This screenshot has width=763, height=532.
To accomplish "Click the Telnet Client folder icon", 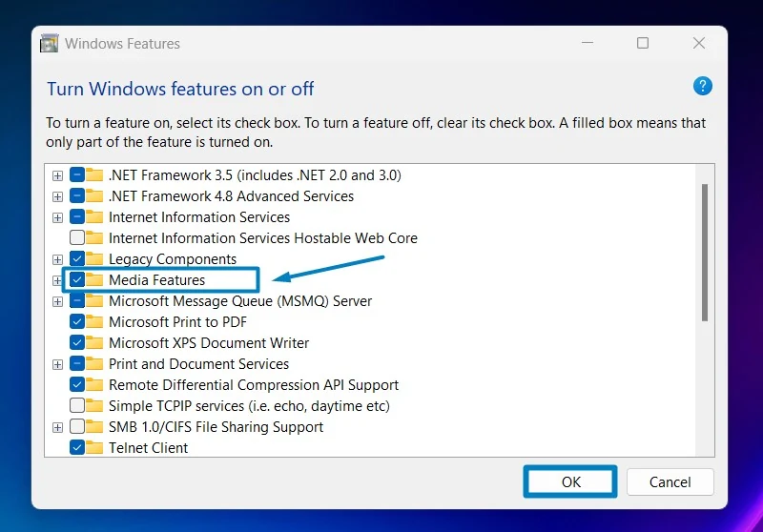I will (94, 447).
